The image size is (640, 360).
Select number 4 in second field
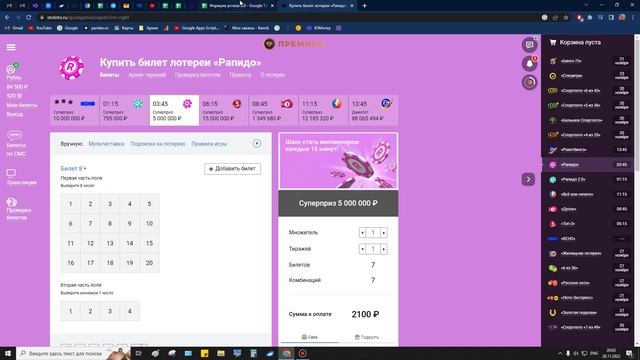[130, 311]
